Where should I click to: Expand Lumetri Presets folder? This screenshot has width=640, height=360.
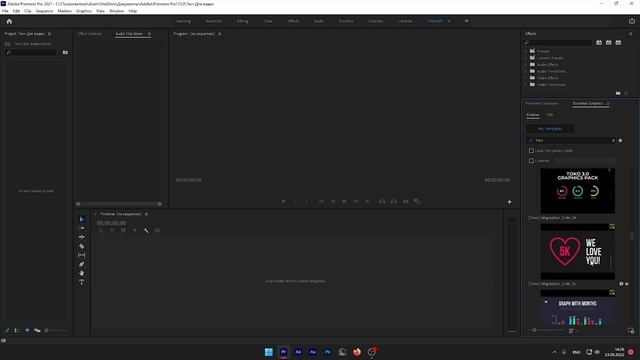pos(526,58)
